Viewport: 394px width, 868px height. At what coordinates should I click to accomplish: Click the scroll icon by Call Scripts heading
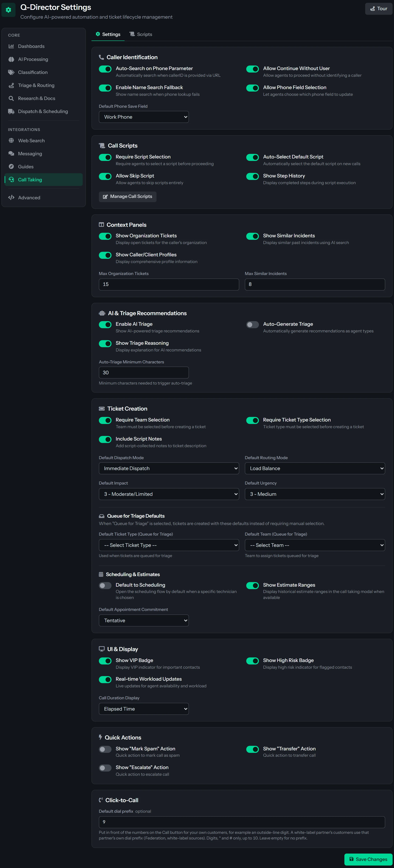coord(102,146)
